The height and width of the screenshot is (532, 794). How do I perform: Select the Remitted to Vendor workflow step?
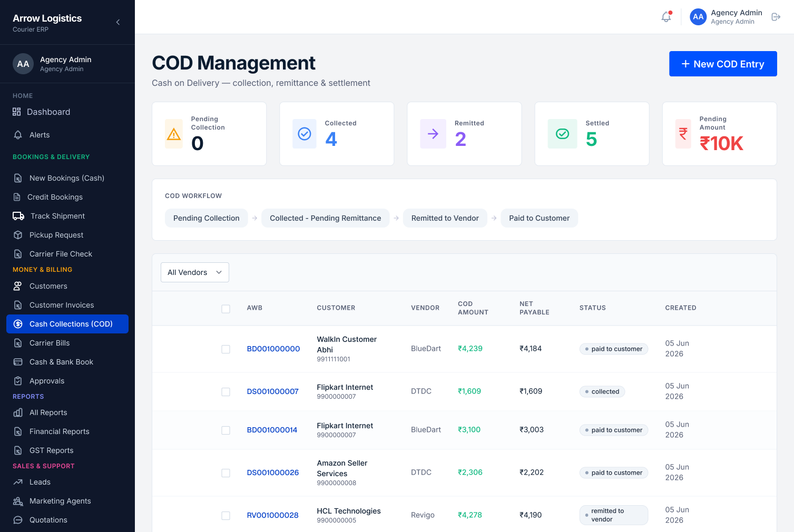pyautogui.click(x=445, y=218)
